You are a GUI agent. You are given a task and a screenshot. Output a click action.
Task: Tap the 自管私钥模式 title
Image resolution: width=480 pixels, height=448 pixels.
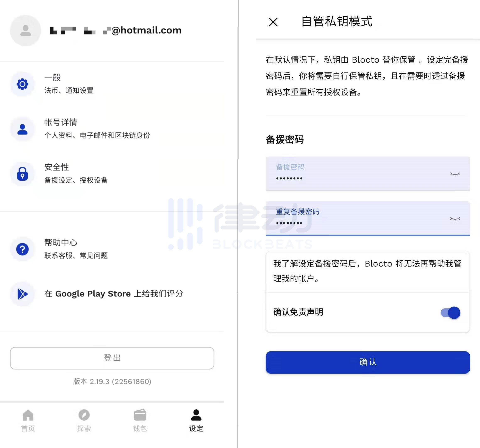pyautogui.click(x=337, y=21)
